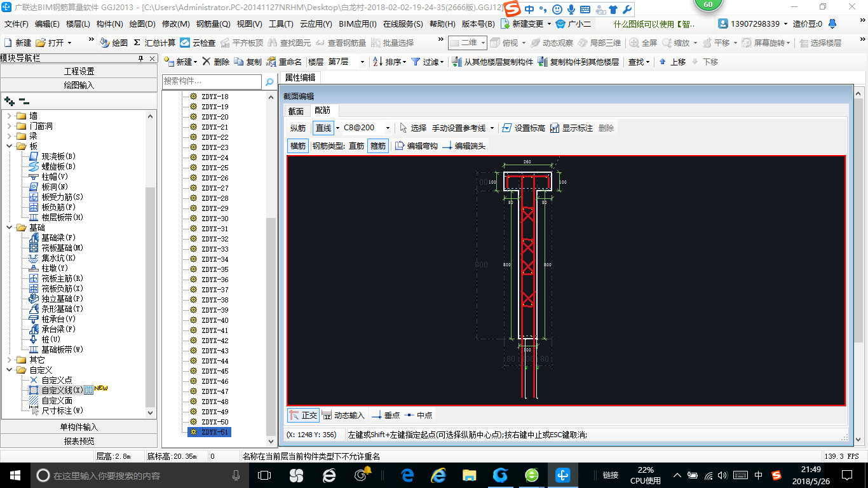The image size is (868, 488).
Task: Open the 在线服务(S) menu
Action: tap(403, 24)
